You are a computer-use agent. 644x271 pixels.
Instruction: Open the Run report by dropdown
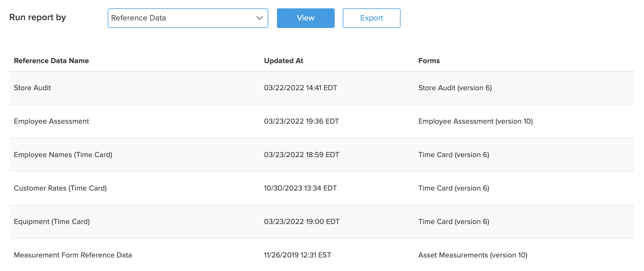pos(187,18)
